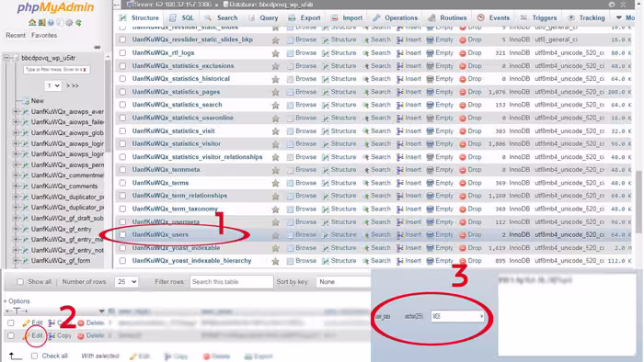Open the Number of rows 25 dropdown

(126, 282)
